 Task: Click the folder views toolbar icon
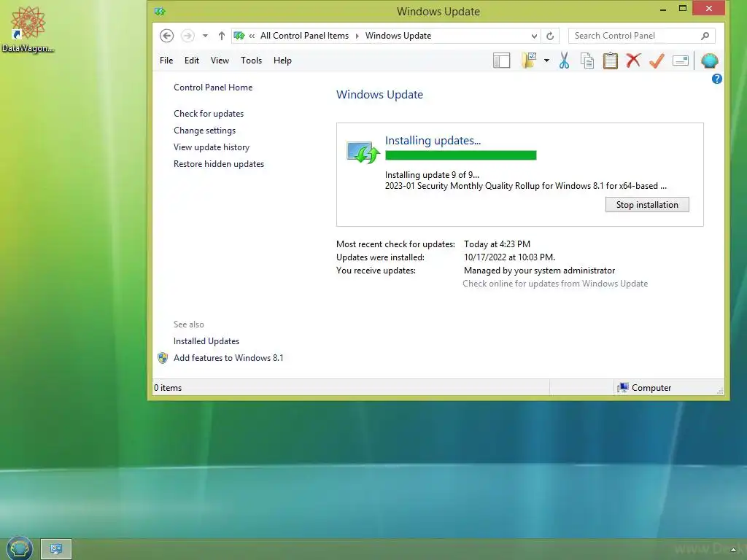click(x=529, y=61)
